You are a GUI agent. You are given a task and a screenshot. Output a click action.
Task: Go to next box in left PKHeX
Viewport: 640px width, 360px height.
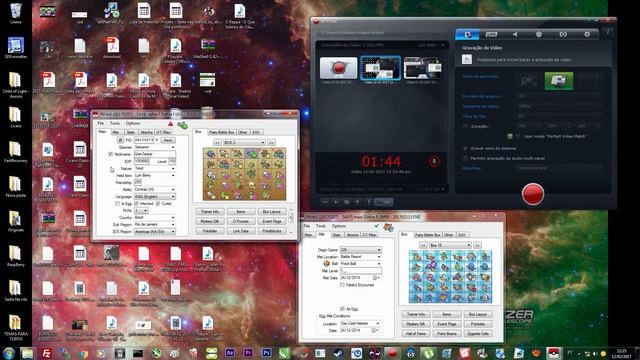coord(271,142)
